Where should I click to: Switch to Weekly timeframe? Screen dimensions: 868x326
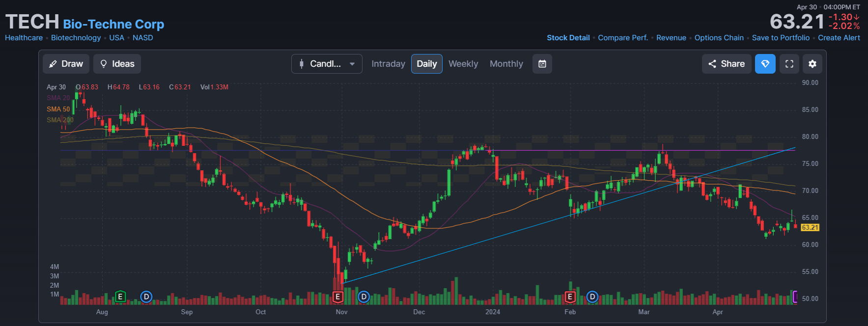[463, 64]
